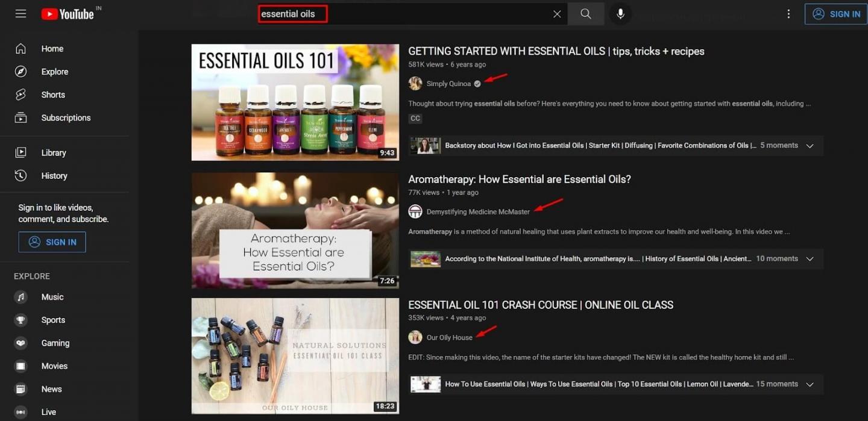Expand the 5 moments chapter list
This screenshot has width=868, height=421.
[810, 146]
